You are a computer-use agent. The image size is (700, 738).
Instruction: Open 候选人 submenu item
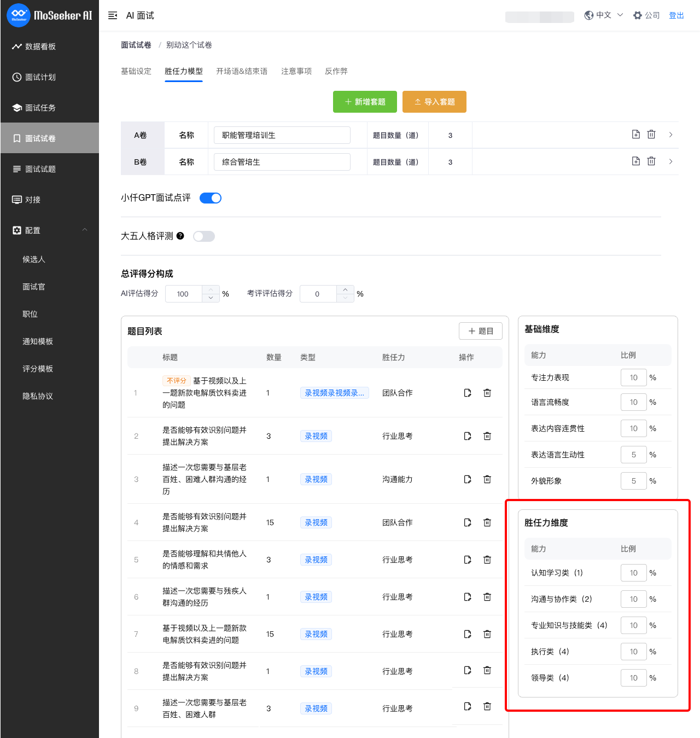34,259
